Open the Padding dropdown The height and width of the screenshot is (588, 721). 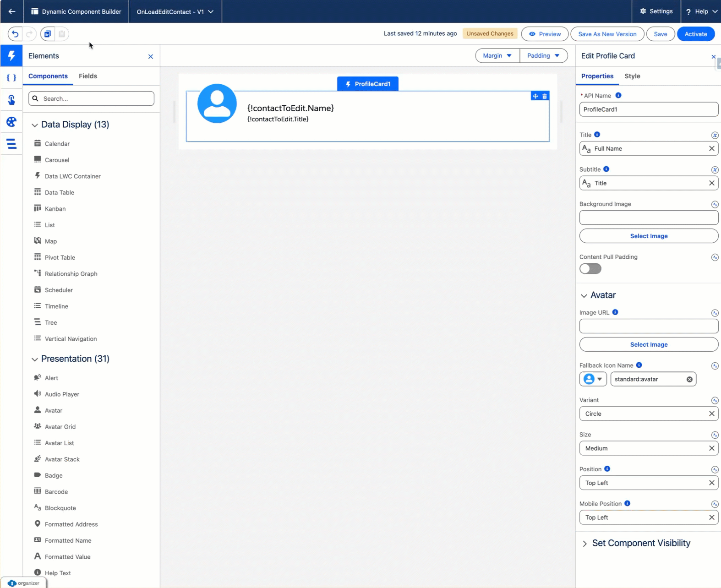543,56
